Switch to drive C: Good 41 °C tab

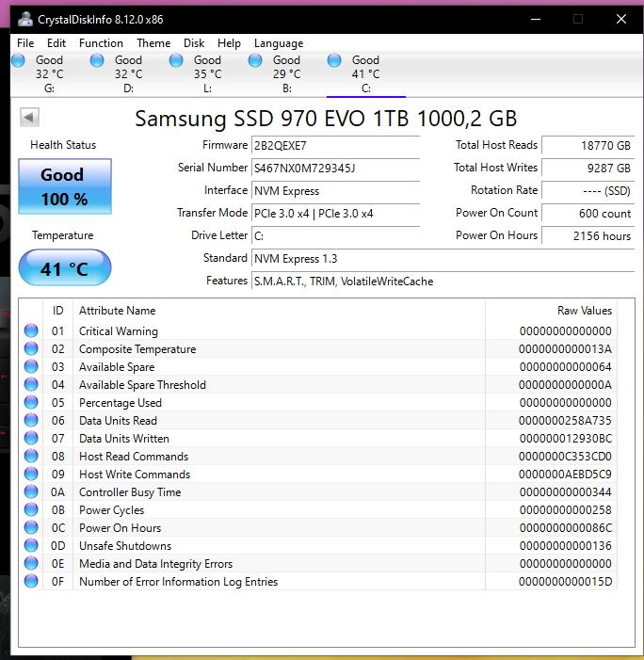(x=366, y=74)
